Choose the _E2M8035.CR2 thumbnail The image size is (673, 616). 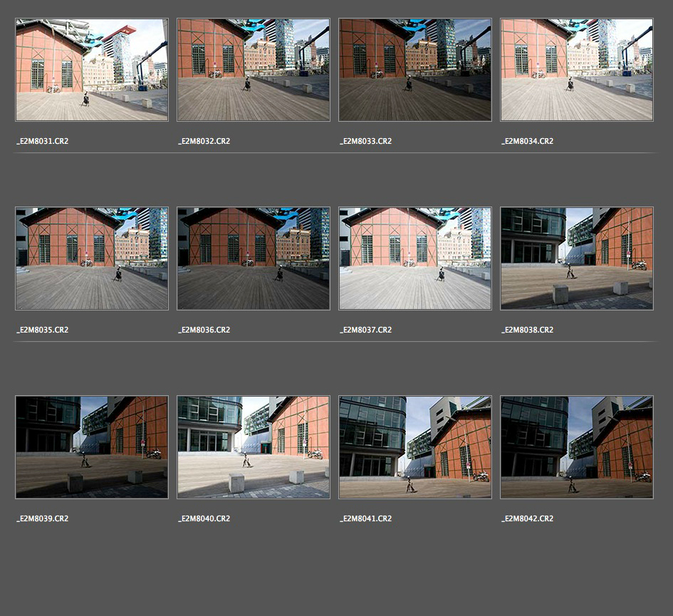(x=92, y=259)
